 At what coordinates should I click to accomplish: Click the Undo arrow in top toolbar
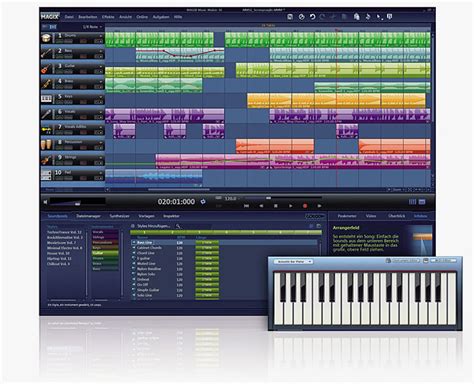coord(312,17)
